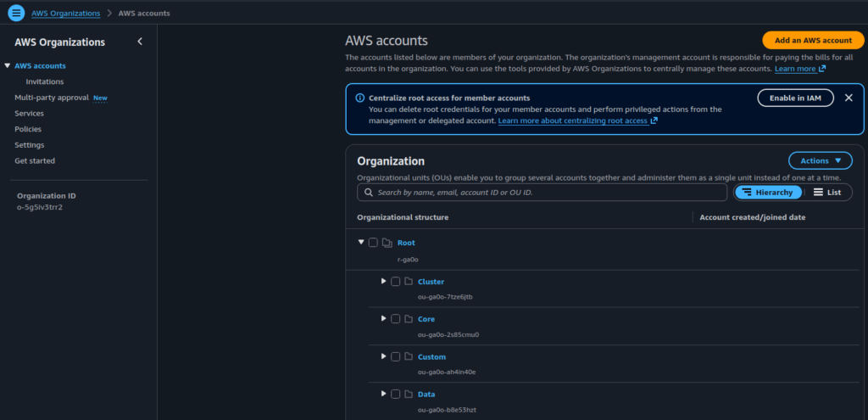Collapse the AWS Organizations side panel chevron
The width and height of the screenshot is (868, 420).
pos(140,42)
